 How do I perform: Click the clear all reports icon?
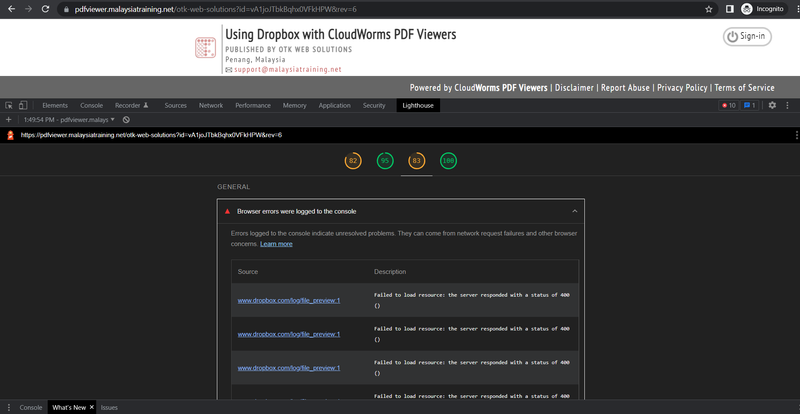click(126, 120)
